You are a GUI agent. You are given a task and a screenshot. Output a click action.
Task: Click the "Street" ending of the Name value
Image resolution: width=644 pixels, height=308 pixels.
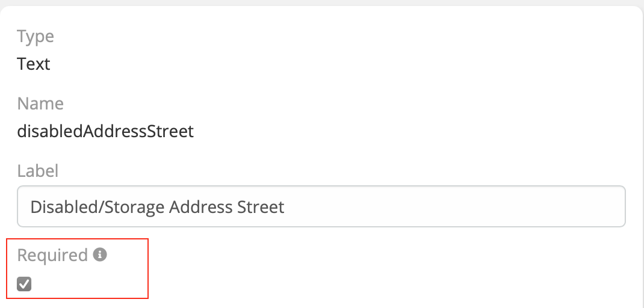(x=172, y=131)
